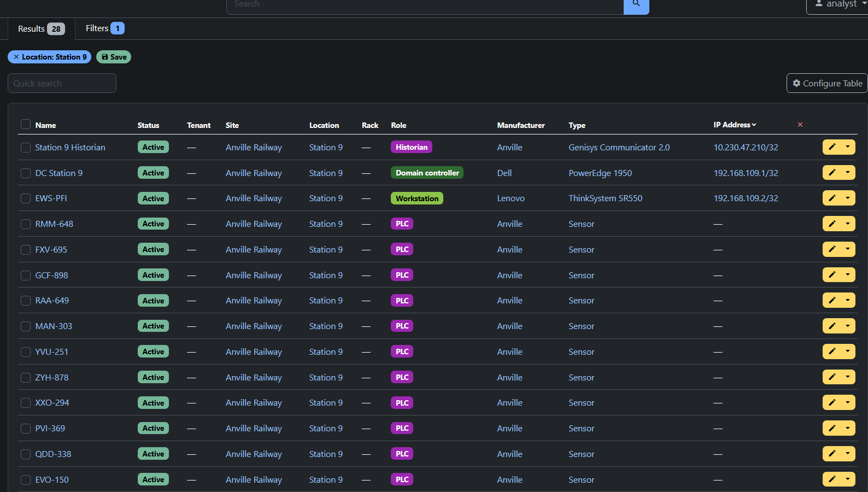Expand actions dropdown for RMM-648
This screenshot has width=868, height=492.
click(848, 224)
